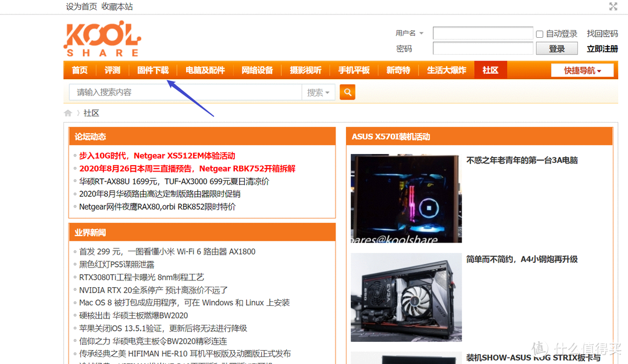Click the orange search magnifier button
628x364 pixels.
(x=347, y=92)
